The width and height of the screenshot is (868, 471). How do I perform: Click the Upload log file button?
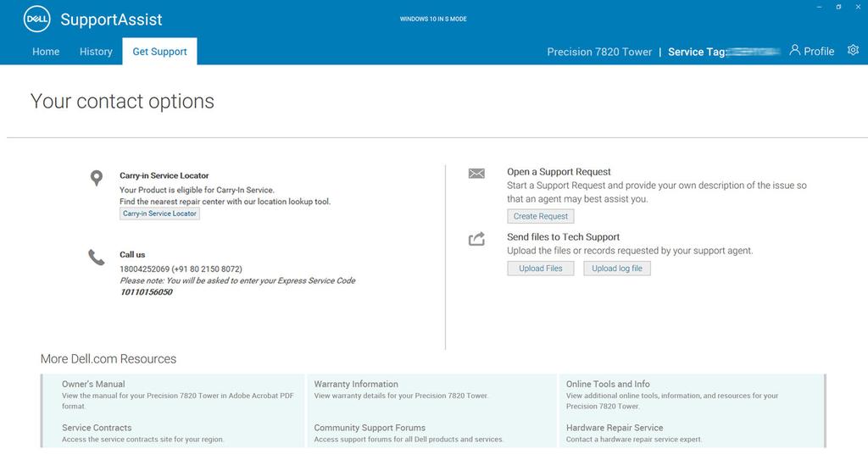pyautogui.click(x=617, y=269)
